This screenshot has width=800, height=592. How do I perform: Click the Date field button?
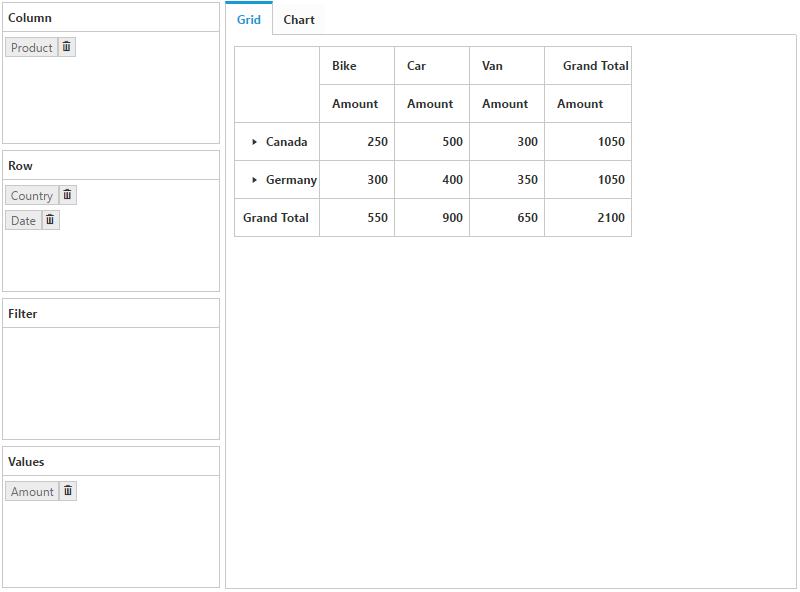[x=23, y=220]
